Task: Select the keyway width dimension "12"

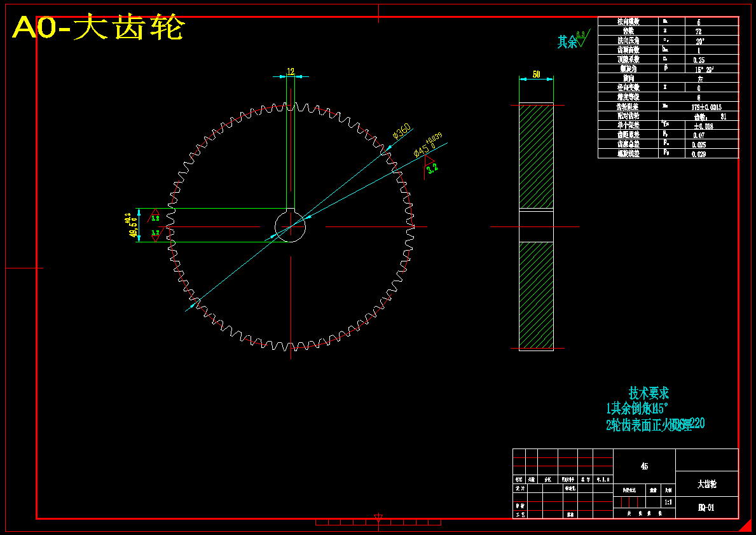Action: pos(291,71)
